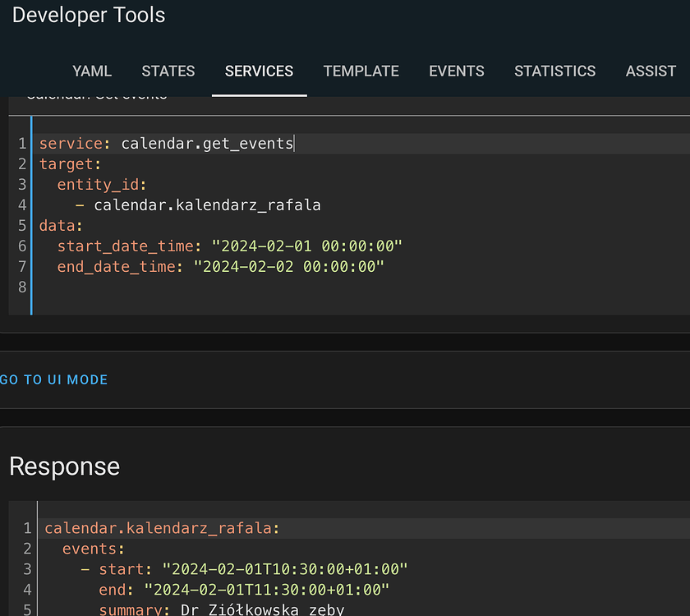The width and height of the screenshot is (690, 616).
Task: Open the ASSIST tab
Action: pyautogui.click(x=651, y=71)
